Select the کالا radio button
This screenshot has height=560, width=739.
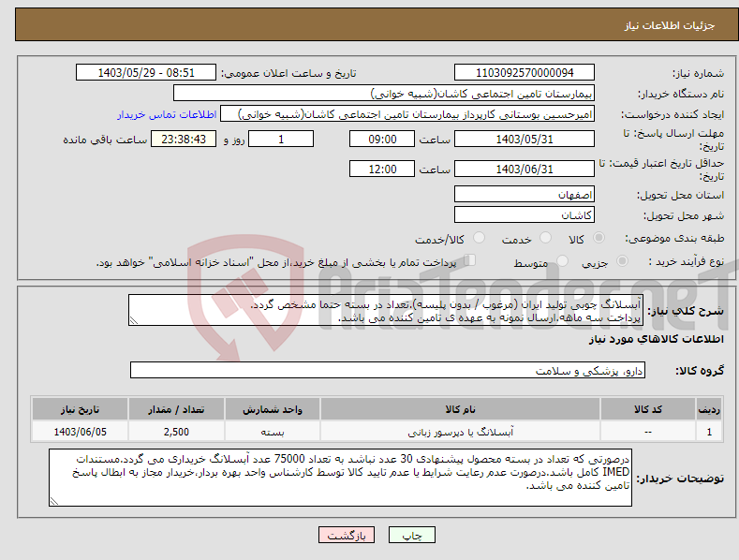coord(599,238)
